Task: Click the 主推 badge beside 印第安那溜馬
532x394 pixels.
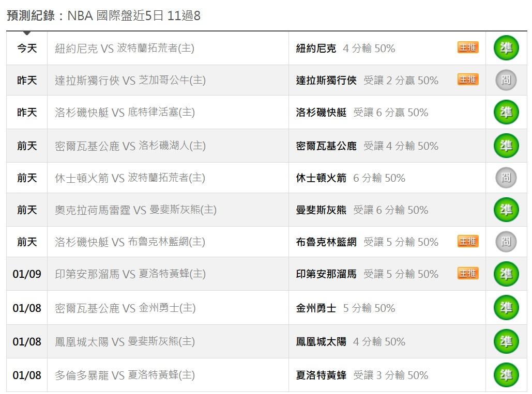Action: (x=468, y=273)
